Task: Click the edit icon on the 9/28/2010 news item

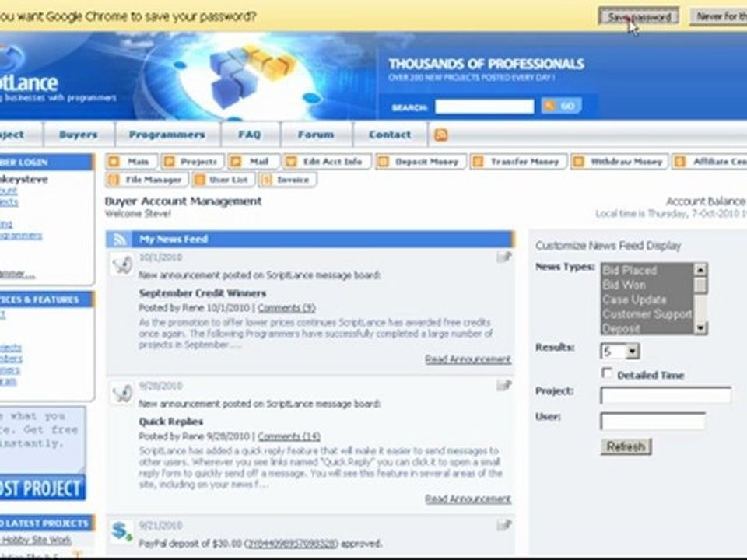Action: (504, 385)
